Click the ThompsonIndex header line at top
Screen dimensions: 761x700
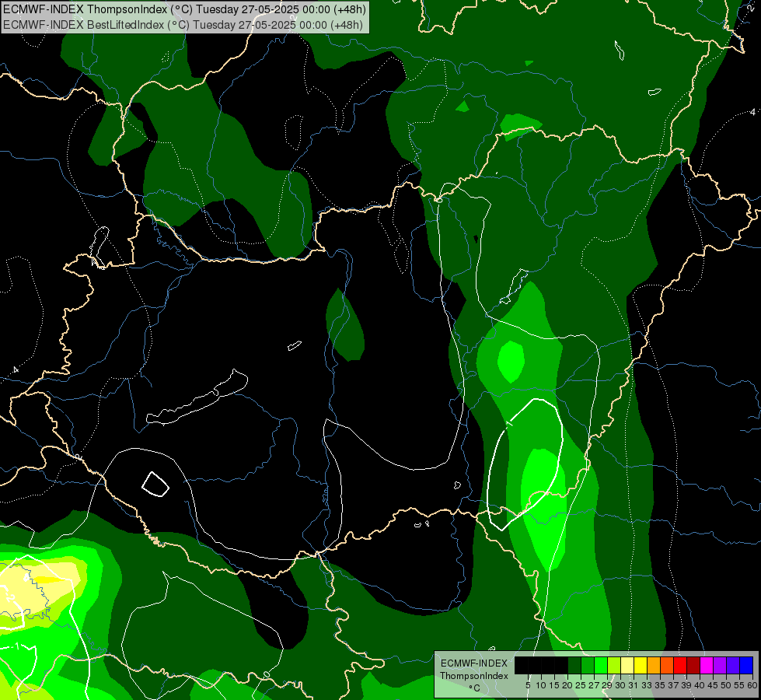pyautogui.click(x=184, y=9)
